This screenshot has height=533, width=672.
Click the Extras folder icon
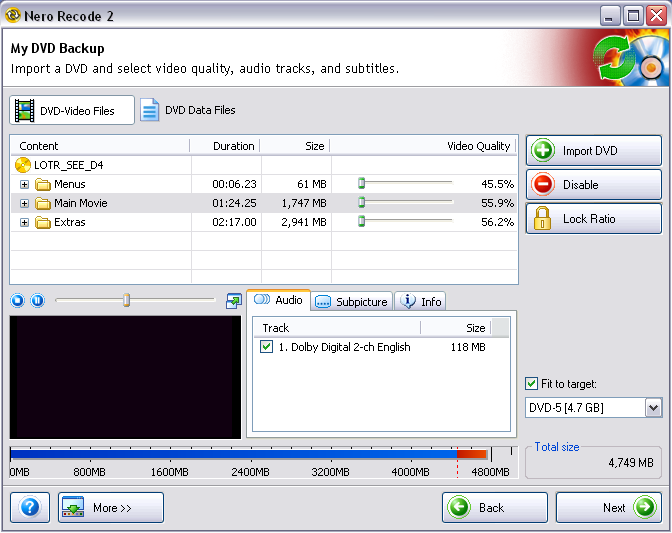(42, 222)
